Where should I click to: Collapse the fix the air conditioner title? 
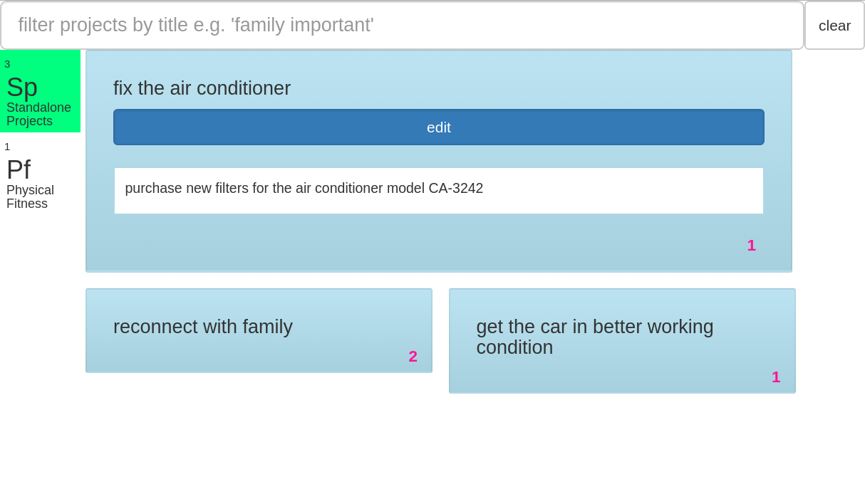coord(202,88)
